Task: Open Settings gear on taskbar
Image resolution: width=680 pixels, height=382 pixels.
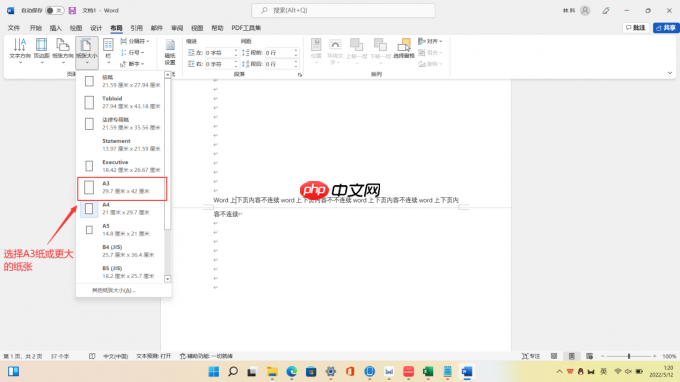Action: pos(330,372)
